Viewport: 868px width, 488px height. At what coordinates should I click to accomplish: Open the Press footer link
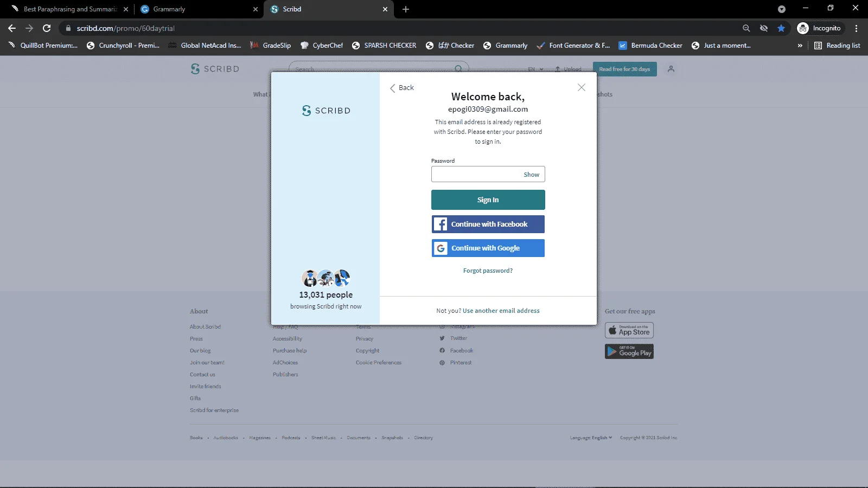[196, 339]
